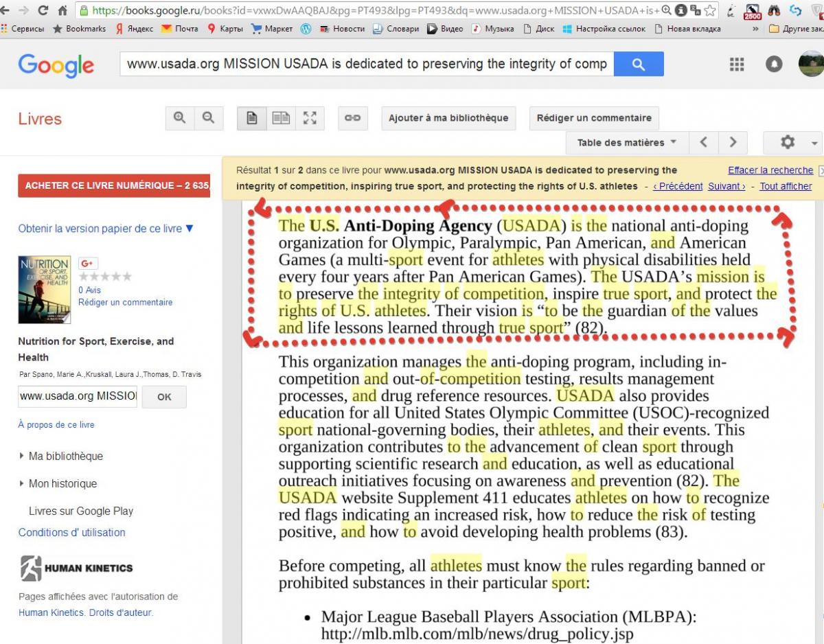
Task: Click the in-book search field
Action: point(78,397)
